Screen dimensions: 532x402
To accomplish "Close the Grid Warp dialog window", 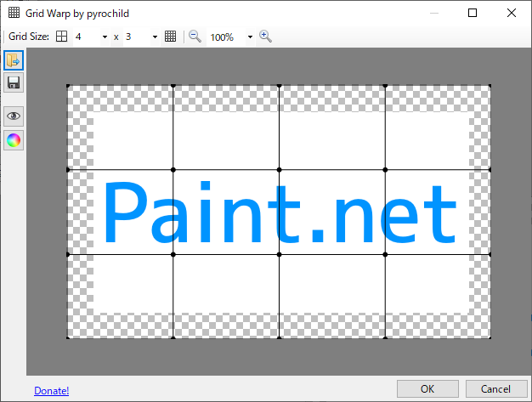I will point(512,13).
